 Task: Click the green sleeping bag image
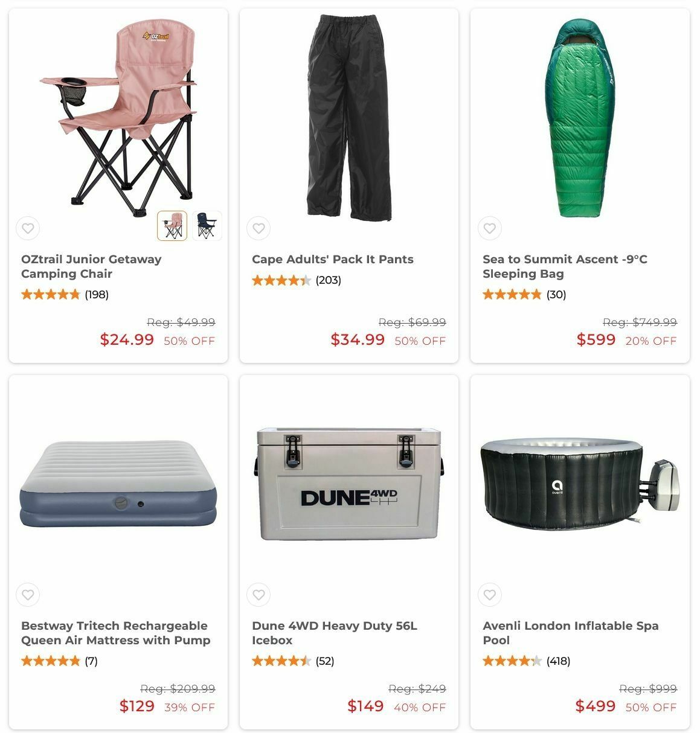tap(580, 118)
